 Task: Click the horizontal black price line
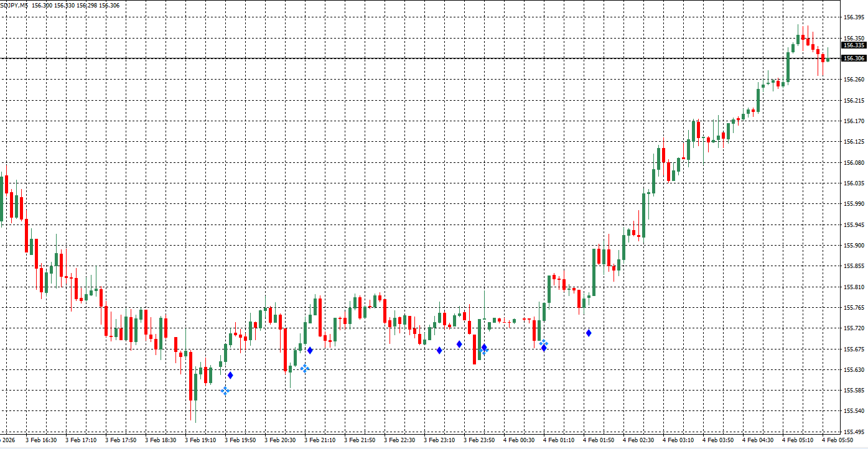pos(373,58)
